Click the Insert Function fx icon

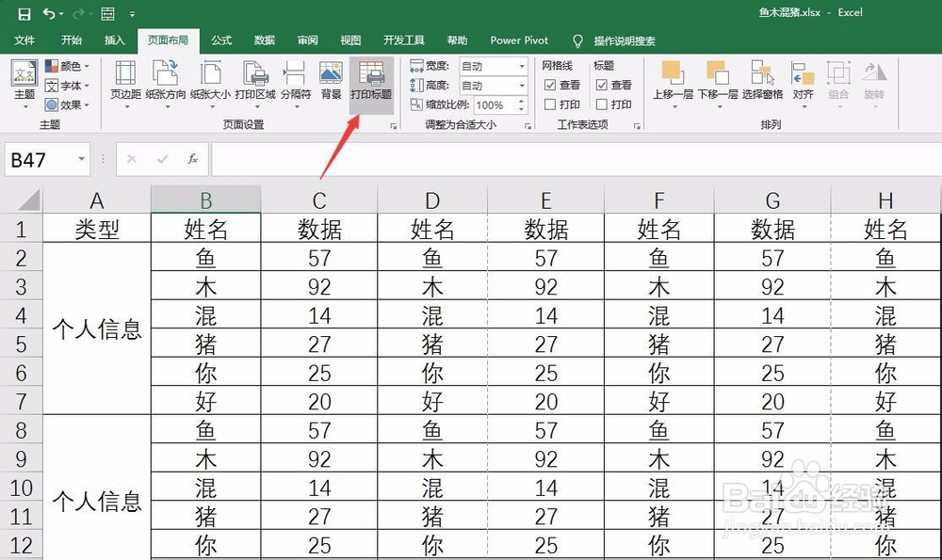(x=192, y=159)
